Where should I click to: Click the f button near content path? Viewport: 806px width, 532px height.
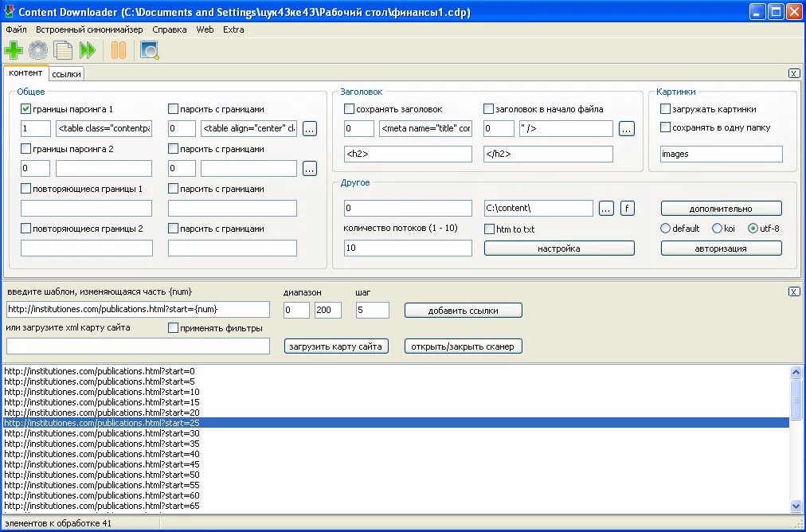pyautogui.click(x=627, y=208)
